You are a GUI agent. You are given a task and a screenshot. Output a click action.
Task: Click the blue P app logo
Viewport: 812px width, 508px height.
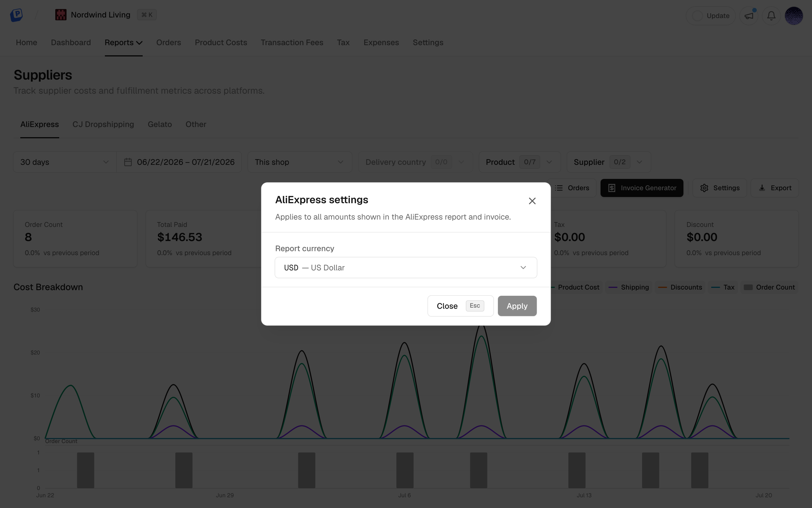tap(16, 15)
